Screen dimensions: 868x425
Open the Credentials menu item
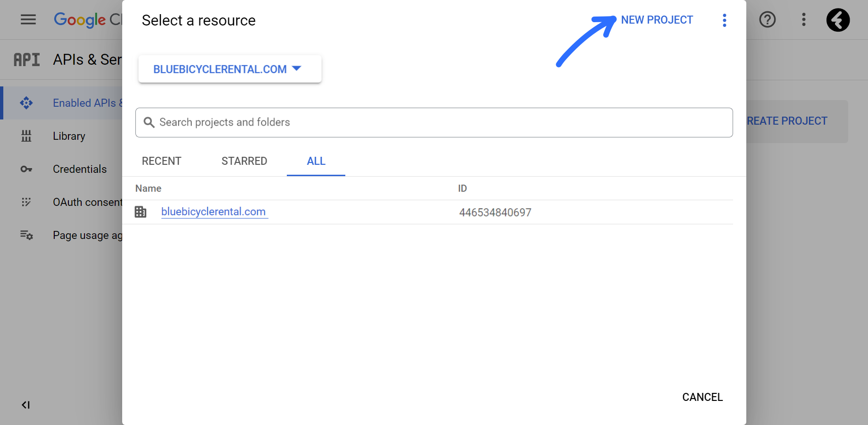(x=80, y=169)
